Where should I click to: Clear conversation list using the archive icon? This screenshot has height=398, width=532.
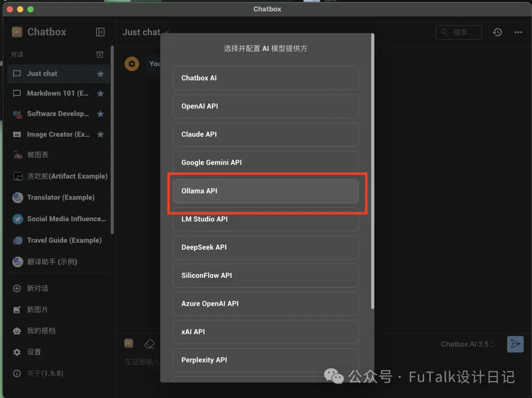[100, 55]
